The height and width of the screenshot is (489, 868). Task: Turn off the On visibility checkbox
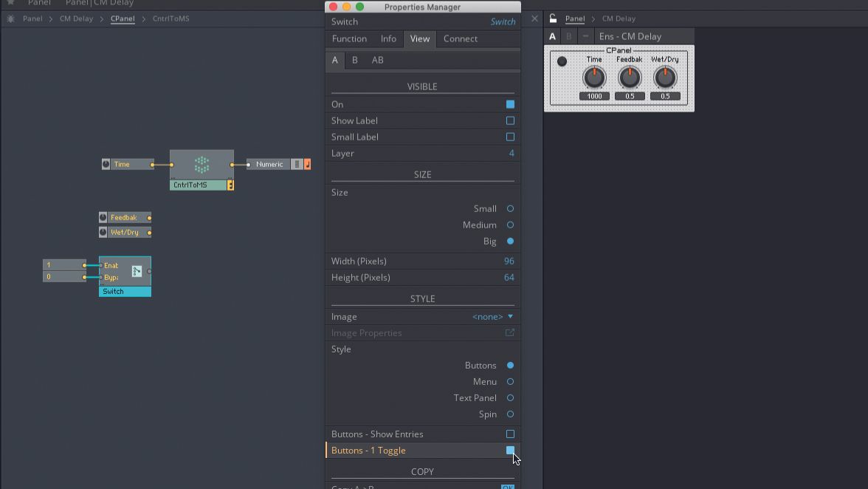click(x=509, y=103)
